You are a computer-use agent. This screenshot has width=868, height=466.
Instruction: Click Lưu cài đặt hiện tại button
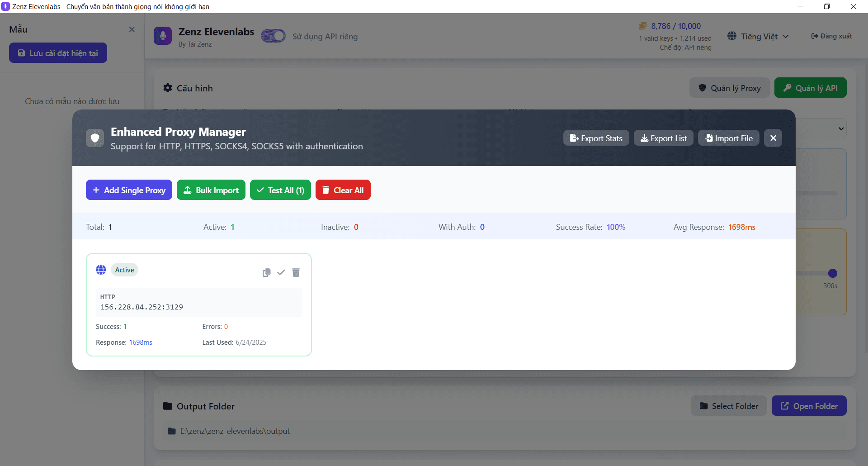coord(58,53)
